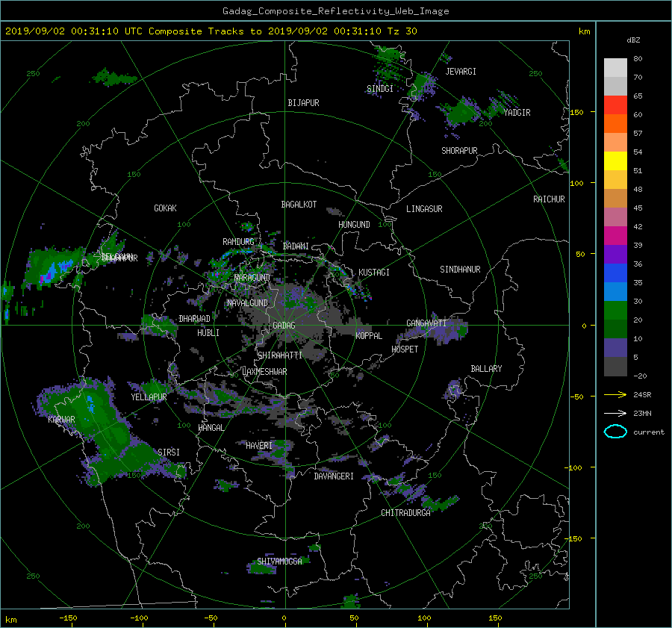Click the LAXMESHWAR city label
This screenshot has width=672, height=628.
point(264,372)
